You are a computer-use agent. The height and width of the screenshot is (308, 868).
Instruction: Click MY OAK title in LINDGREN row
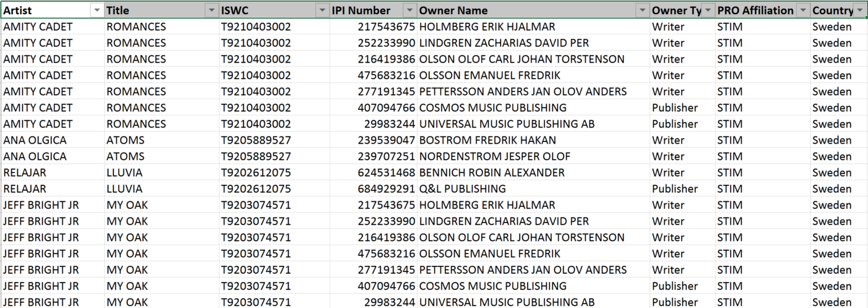point(162,222)
